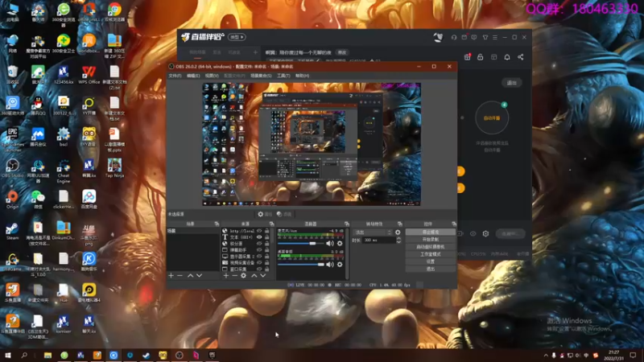
Task: Pop out the 场景 dock with float icon
Action: coord(217,224)
